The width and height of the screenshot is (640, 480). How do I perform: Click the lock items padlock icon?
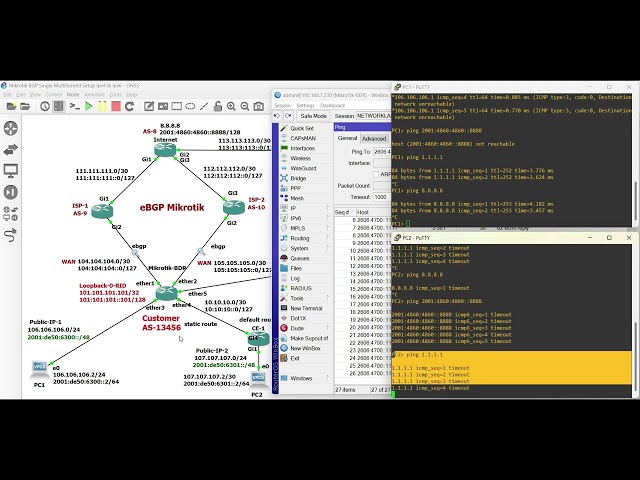(x=218, y=107)
